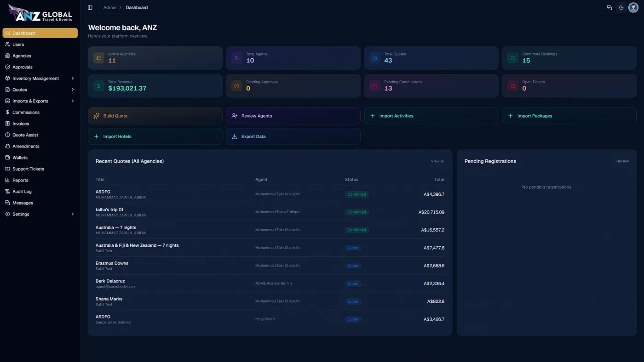
Task: Click the Import Activities button
Action: (x=431, y=116)
